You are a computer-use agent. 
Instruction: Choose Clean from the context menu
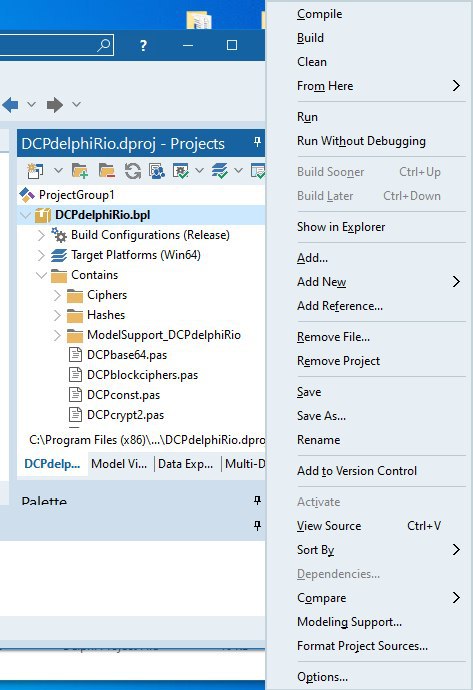click(312, 62)
